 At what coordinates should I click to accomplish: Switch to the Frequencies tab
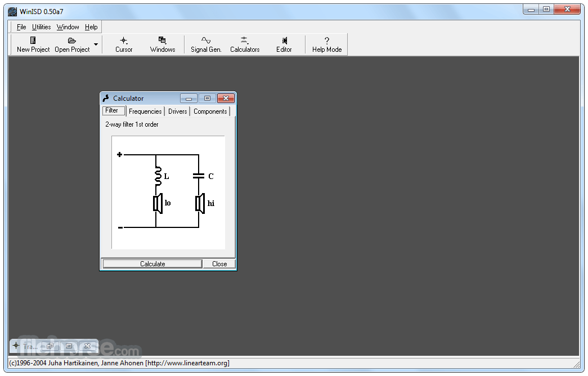tap(145, 111)
